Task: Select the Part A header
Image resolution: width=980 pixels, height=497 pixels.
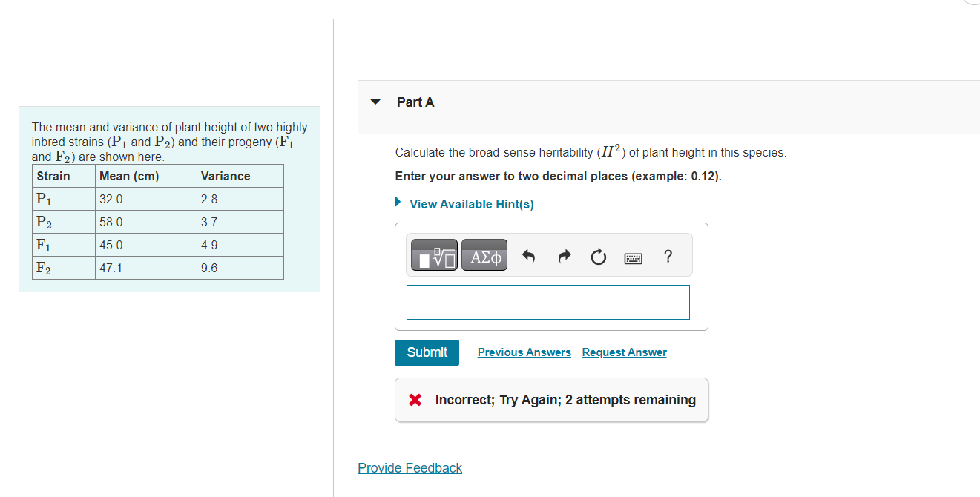Action: coord(415,102)
